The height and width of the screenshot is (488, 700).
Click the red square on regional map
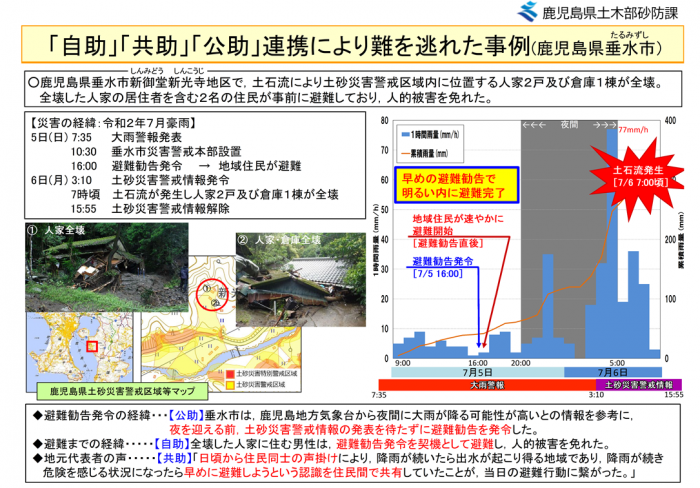tap(92, 347)
